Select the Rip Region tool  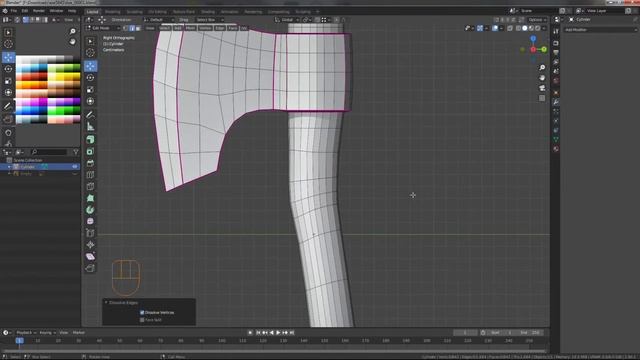coord(90,268)
